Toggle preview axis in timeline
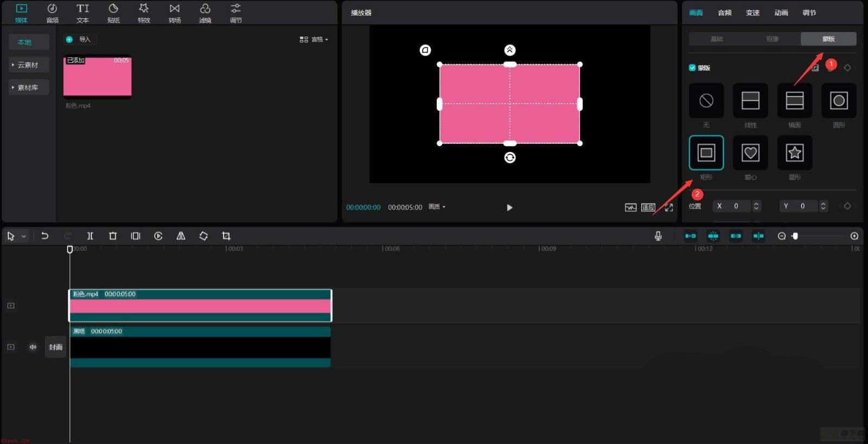 click(758, 236)
